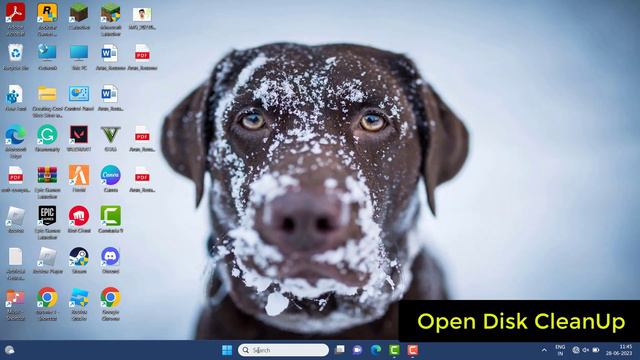This screenshot has height=360, width=640.
Task: Open Task View from the taskbar
Action: 339,350
